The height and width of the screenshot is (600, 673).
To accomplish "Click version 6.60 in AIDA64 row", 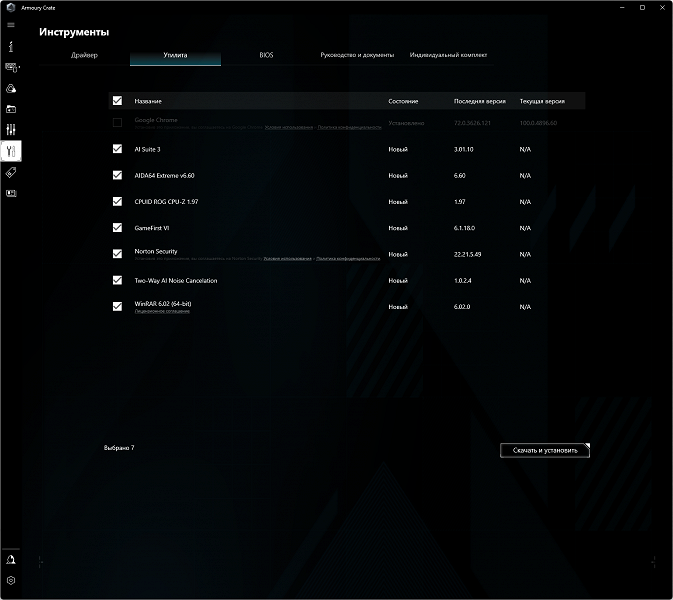I will point(460,176).
